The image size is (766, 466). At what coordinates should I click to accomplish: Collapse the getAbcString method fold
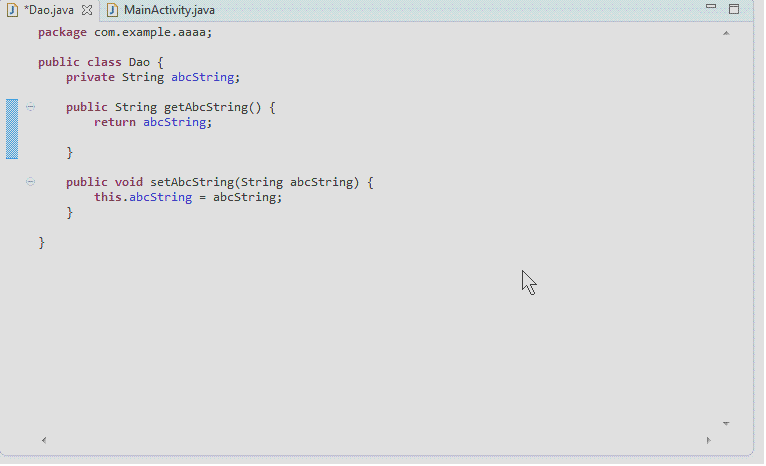pyautogui.click(x=30, y=107)
